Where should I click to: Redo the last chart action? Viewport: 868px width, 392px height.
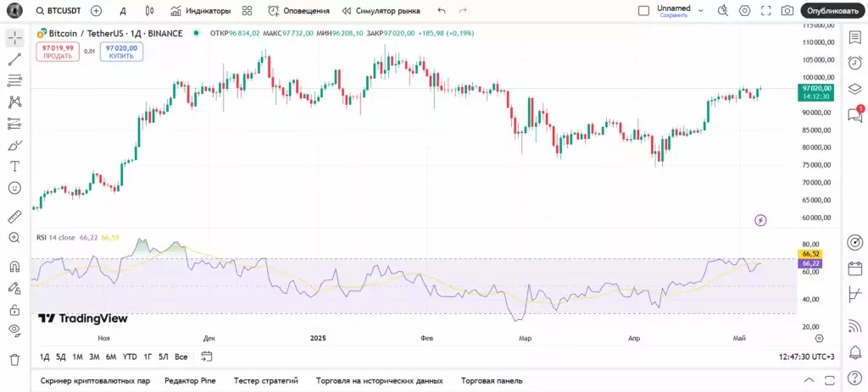click(x=463, y=10)
